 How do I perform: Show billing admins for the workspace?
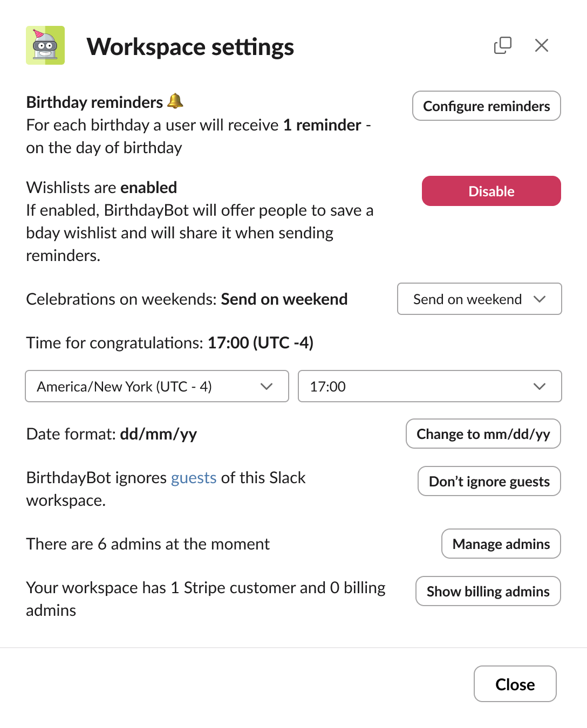click(x=488, y=591)
